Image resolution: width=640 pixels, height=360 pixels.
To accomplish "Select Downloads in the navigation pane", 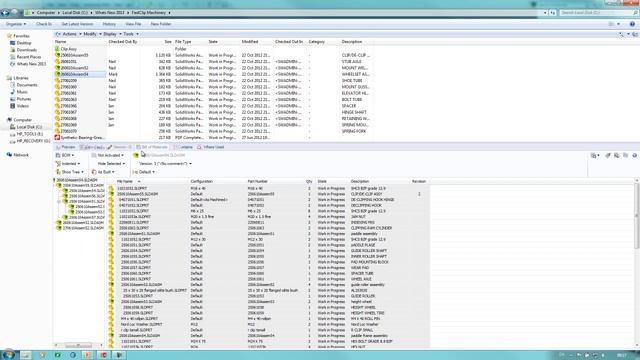I will [x=27, y=50].
